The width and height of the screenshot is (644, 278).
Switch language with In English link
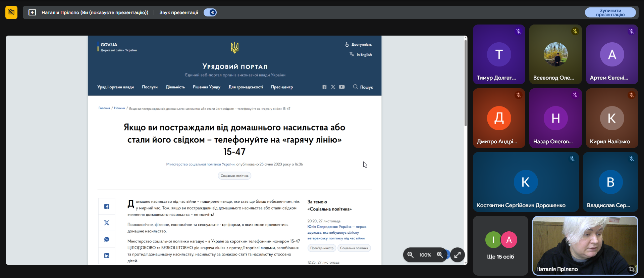tap(364, 54)
